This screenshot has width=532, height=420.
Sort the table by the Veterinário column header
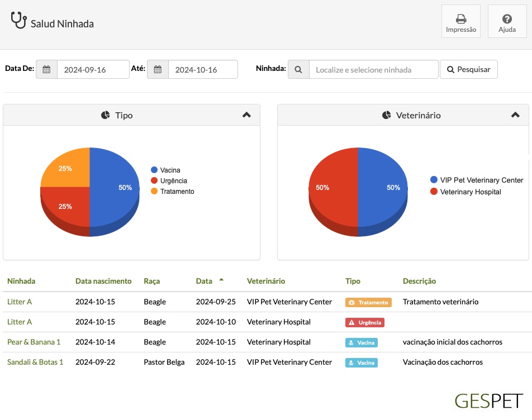266,281
